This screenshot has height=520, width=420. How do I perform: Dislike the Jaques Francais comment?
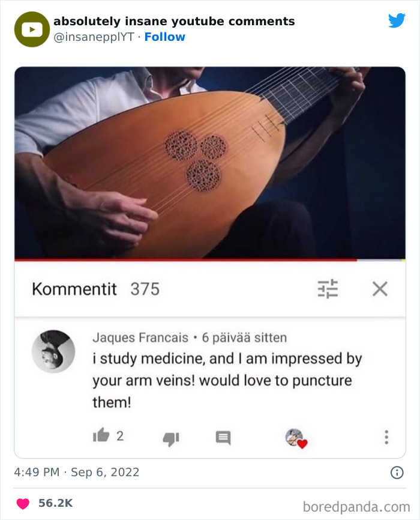click(171, 439)
